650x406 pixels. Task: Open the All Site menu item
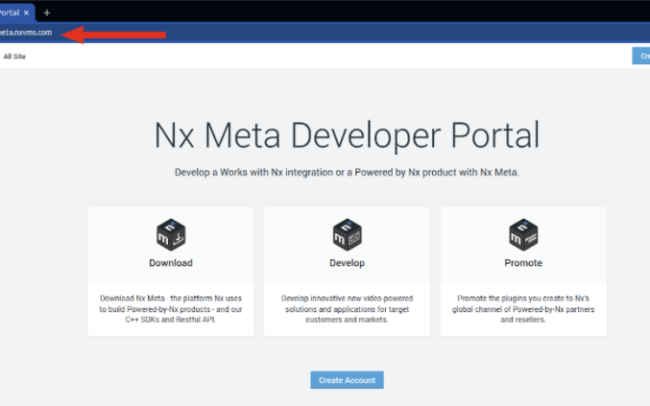(15, 56)
